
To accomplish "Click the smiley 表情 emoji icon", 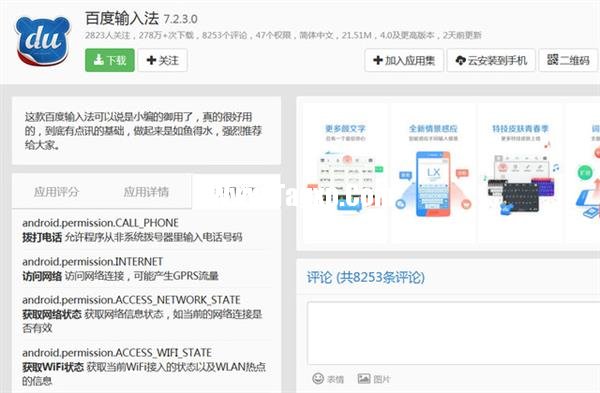I will click(x=328, y=379).
